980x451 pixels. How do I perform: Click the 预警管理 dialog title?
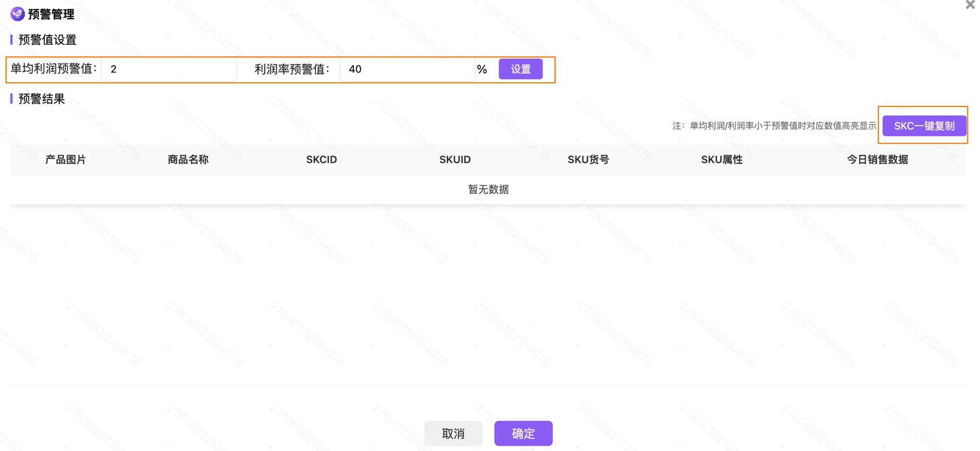[x=51, y=14]
